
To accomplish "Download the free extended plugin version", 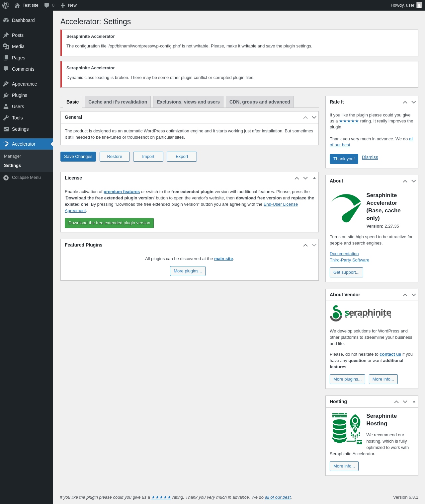I will [x=109, y=223].
